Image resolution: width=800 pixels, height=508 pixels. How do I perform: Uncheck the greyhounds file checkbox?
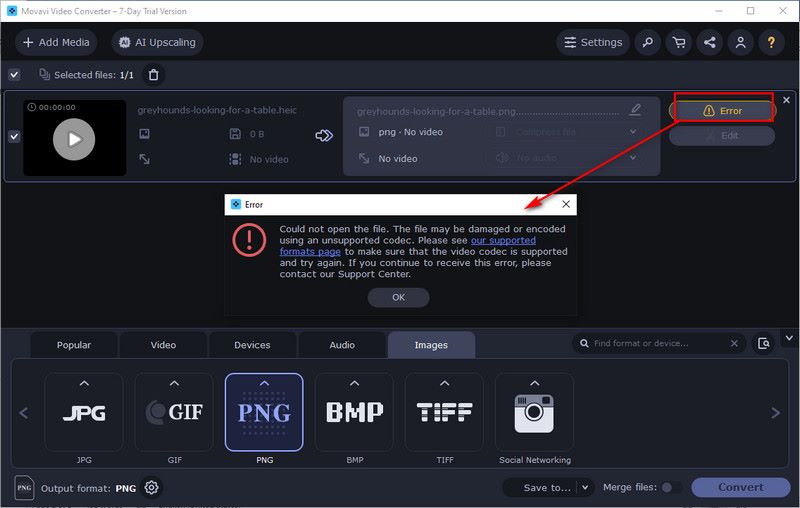pos(14,136)
